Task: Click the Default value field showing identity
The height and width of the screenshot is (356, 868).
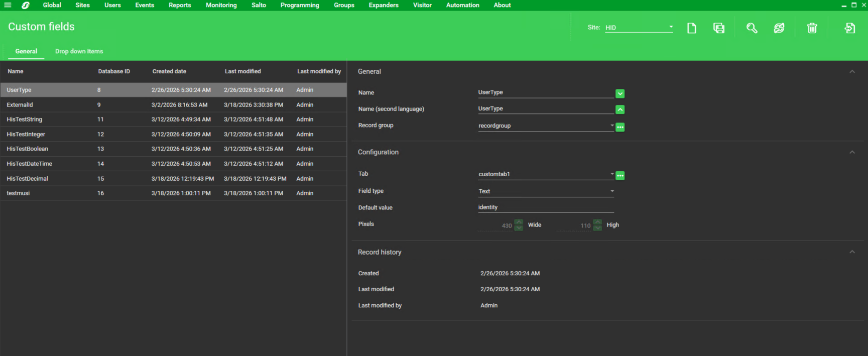Action: [x=546, y=207]
